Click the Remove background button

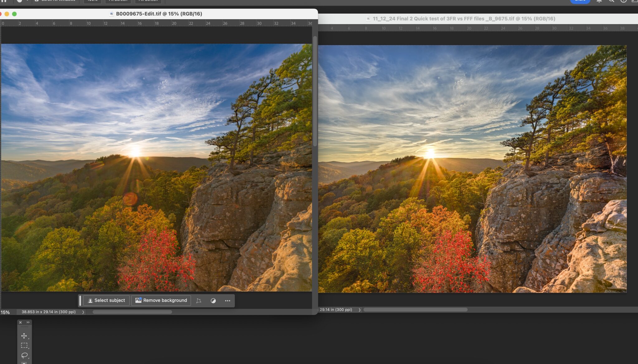tap(161, 300)
